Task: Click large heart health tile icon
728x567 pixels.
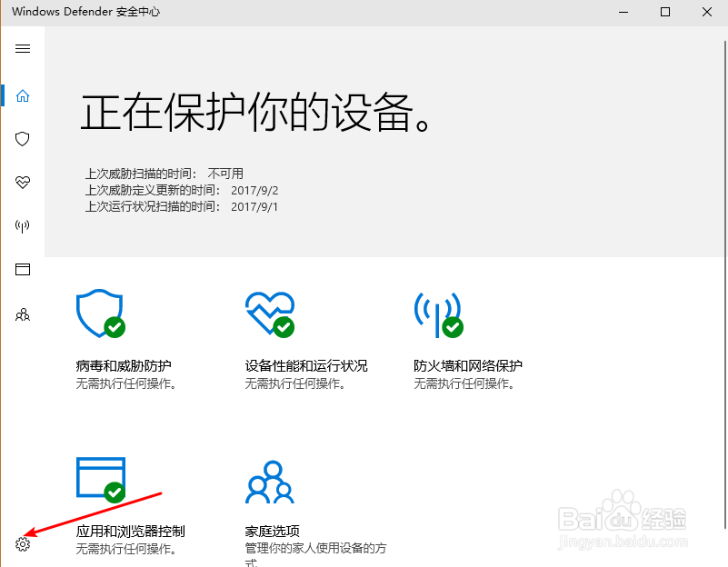Action: 270,314
